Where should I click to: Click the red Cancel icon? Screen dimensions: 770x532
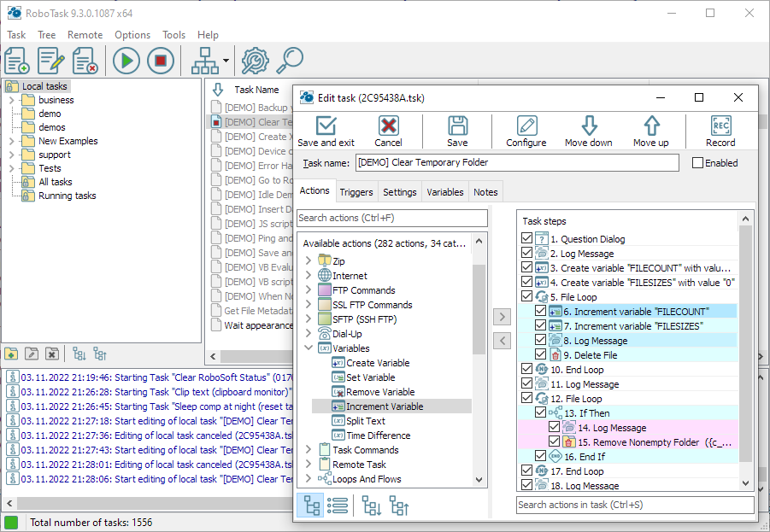(389, 126)
